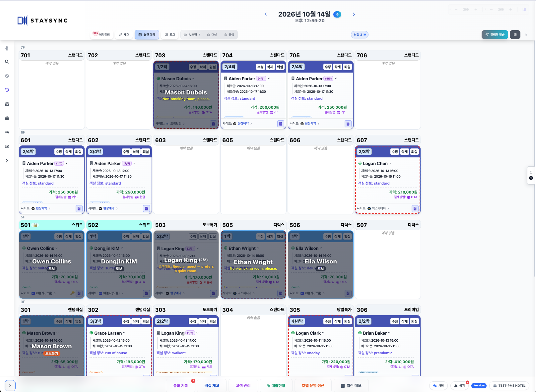Viewport: 536px width, 392px height.
Task: Expand Logan Chen dropdown in room 607
Action: coord(390,163)
